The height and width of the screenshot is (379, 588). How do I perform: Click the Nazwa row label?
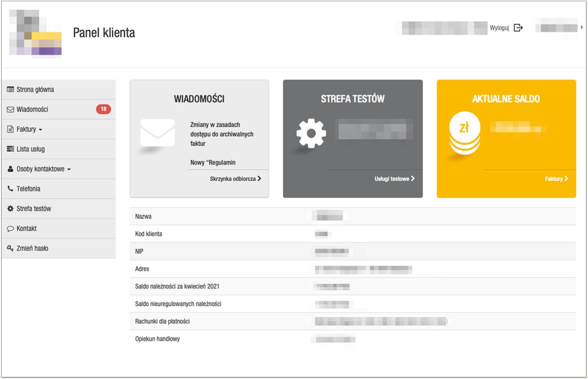point(143,216)
